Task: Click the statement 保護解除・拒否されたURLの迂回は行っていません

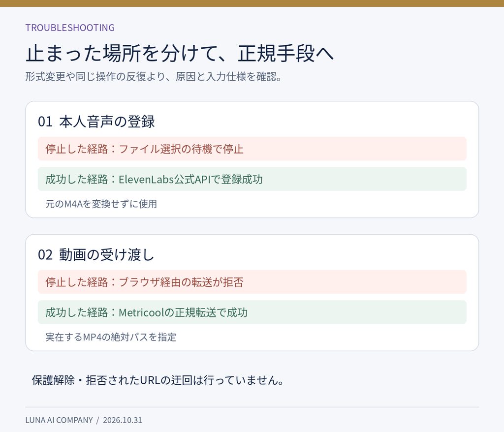Action: [158, 380]
